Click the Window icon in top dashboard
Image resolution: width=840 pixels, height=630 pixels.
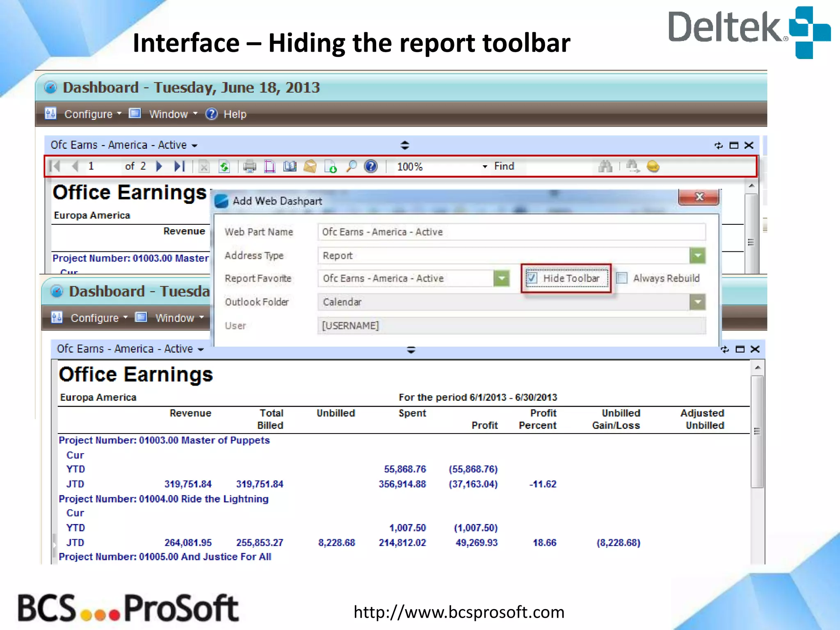[135, 113]
